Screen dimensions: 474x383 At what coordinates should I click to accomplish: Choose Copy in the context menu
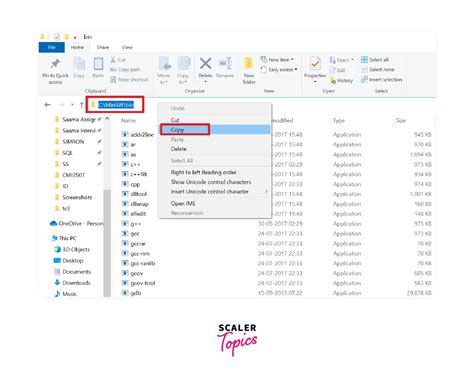[214, 129]
